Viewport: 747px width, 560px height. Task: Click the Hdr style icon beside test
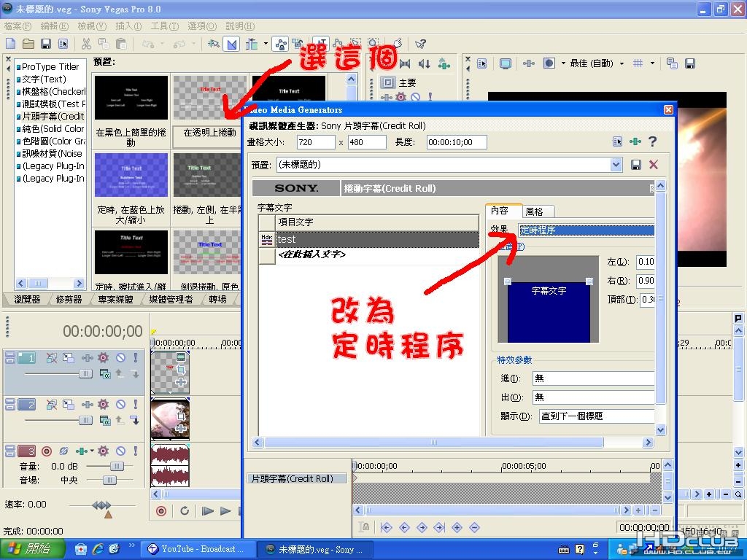click(x=267, y=239)
